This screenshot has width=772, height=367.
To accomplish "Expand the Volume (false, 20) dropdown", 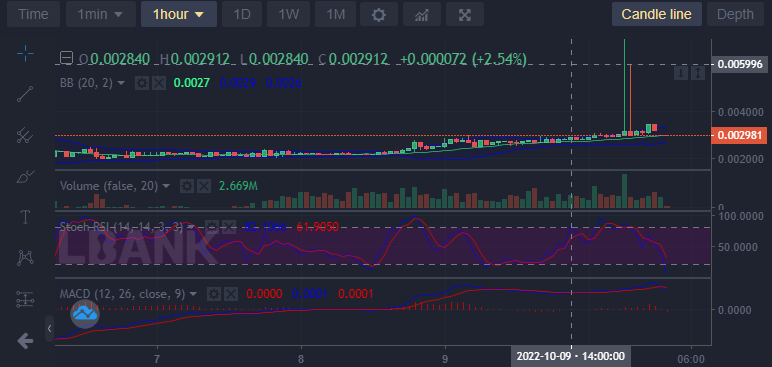I will pos(166,186).
